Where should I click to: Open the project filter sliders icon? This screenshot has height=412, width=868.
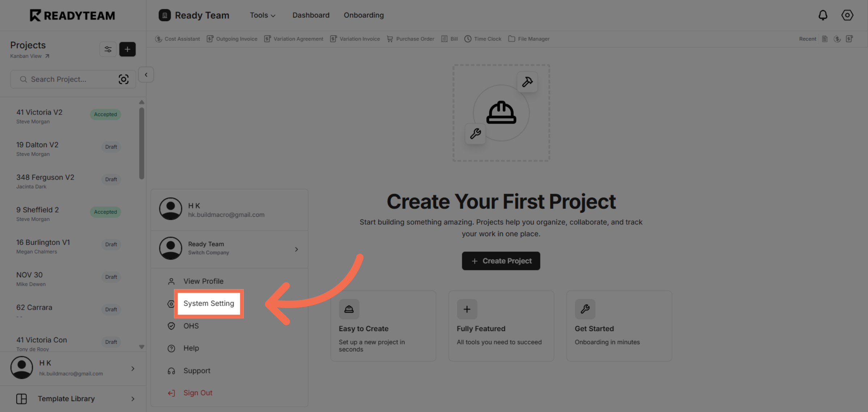(108, 49)
